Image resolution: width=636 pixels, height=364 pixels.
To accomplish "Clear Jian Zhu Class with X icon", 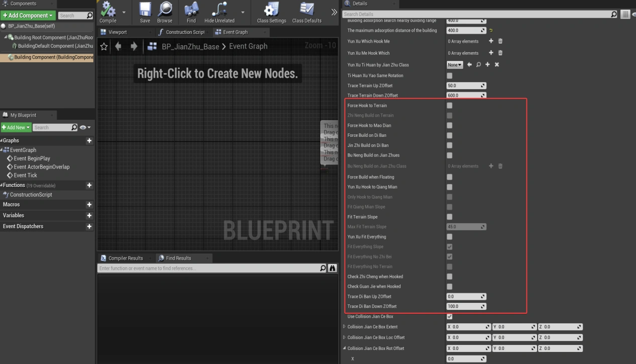I will point(496,65).
